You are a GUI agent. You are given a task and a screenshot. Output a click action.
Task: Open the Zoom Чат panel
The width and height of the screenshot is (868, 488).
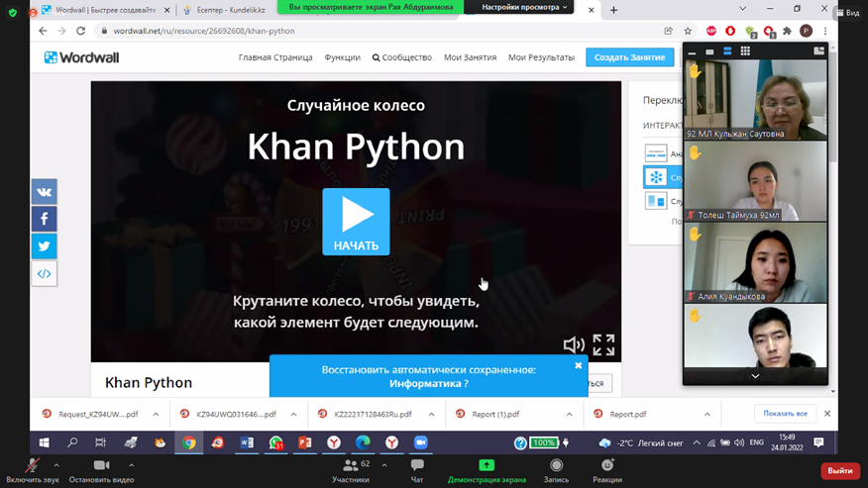417,470
